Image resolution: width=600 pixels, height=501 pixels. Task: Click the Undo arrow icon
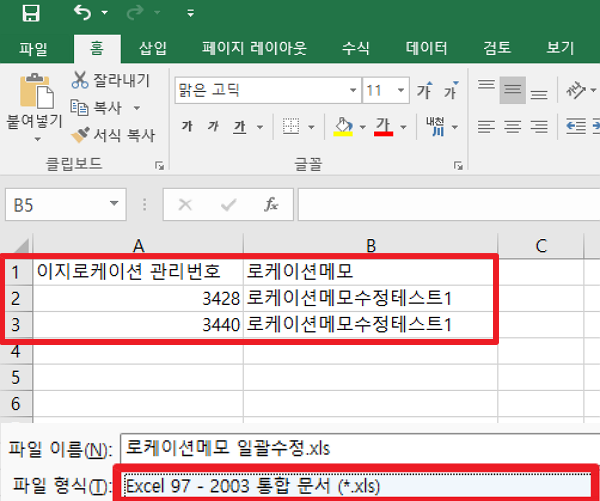82,13
